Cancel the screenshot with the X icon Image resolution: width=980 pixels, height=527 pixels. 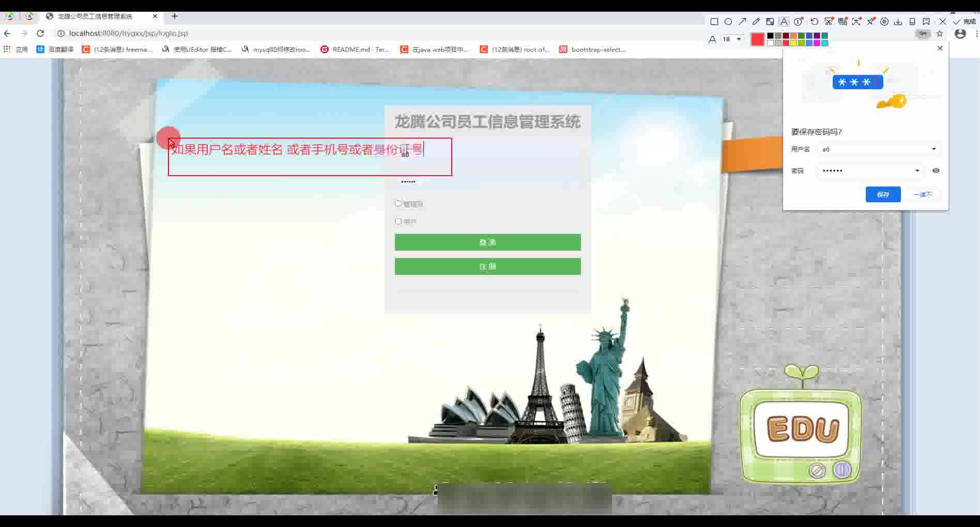[x=943, y=22]
